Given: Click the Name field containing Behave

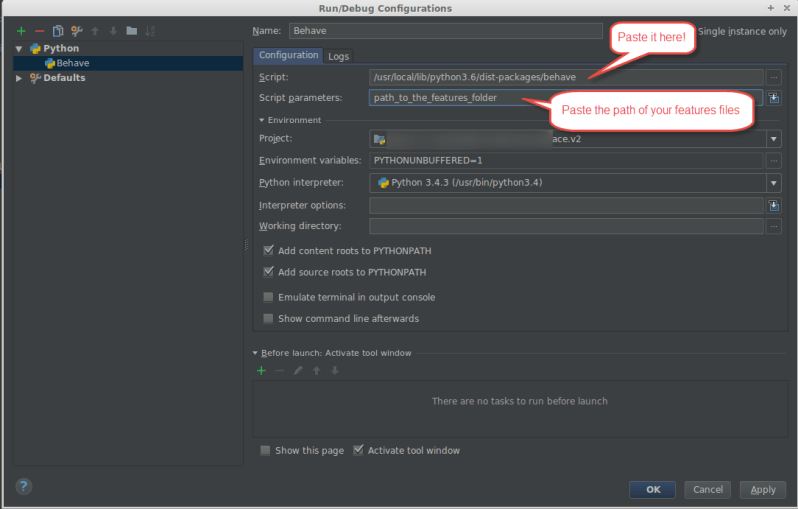Looking at the screenshot, I should coord(446,31).
